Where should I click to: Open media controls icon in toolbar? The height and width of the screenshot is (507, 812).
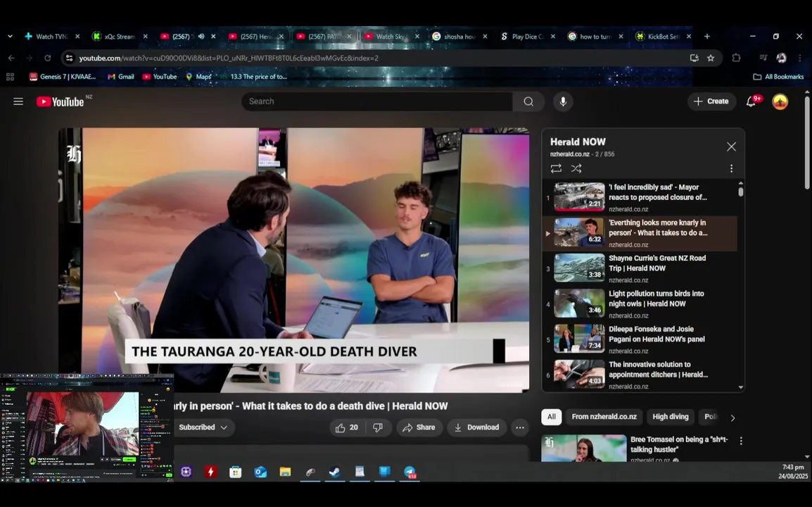pyautogui.click(x=763, y=58)
